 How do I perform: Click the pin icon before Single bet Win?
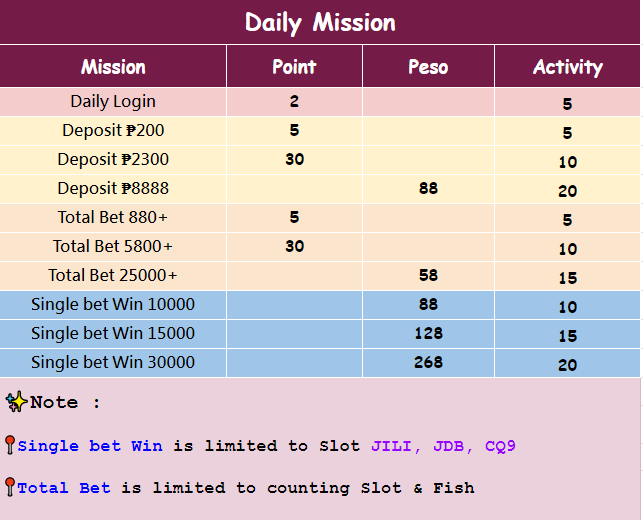10,445
